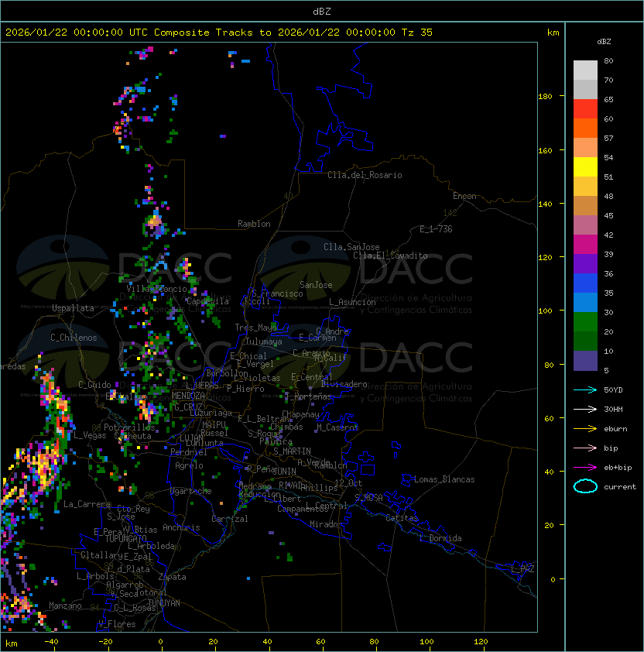Image resolution: width=644 pixels, height=652 pixels.
Task: Click the TUNUYAN label on the map
Action: pyautogui.click(x=163, y=602)
